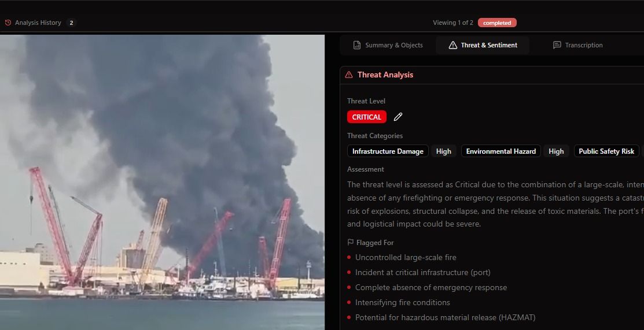Viewport: 644px width, 330px height.
Task: Click the Threat Categories label
Action: coord(374,136)
